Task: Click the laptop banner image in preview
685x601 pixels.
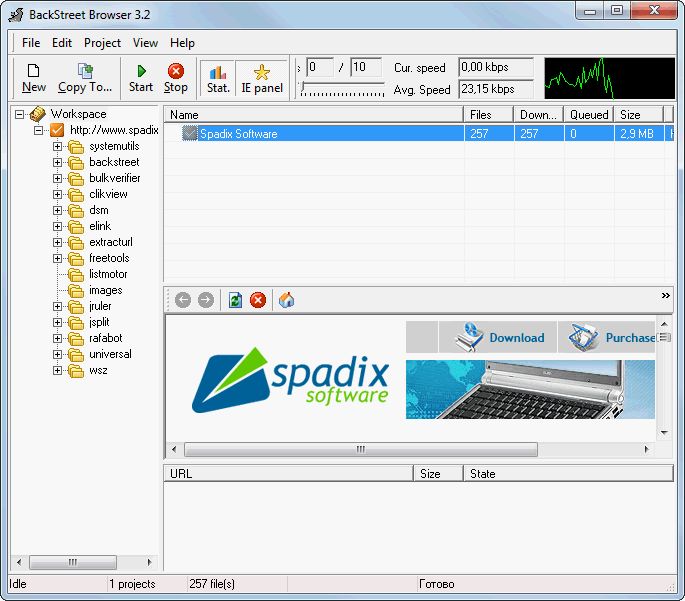Action: tap(530, 389)
